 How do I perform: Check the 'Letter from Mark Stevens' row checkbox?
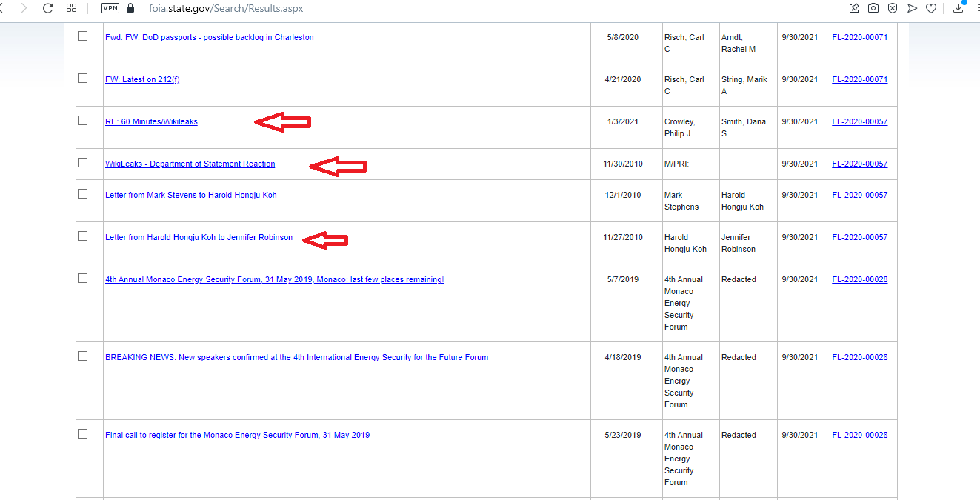(x=82, y=193)
